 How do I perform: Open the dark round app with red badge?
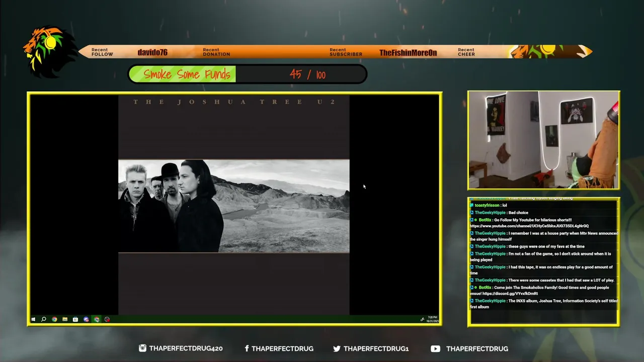[x=107, y=319]
